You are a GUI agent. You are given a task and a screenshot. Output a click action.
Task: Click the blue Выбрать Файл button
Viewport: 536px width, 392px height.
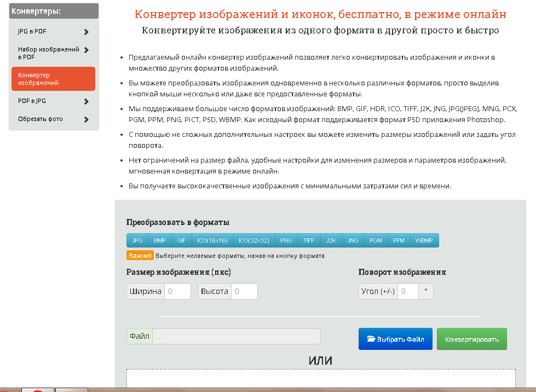point(395,339)
